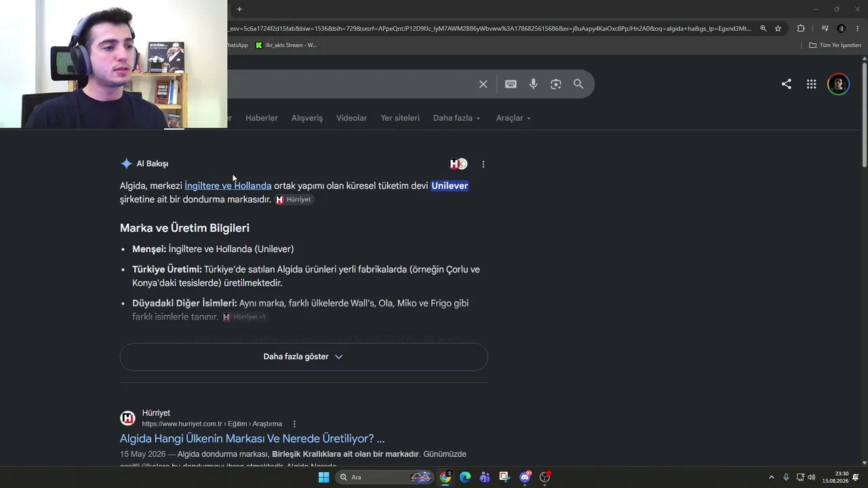868x488 pixels.
Task: Click the Düyadaki Diğer İsimleri bullet text
Action: point(300,310)
